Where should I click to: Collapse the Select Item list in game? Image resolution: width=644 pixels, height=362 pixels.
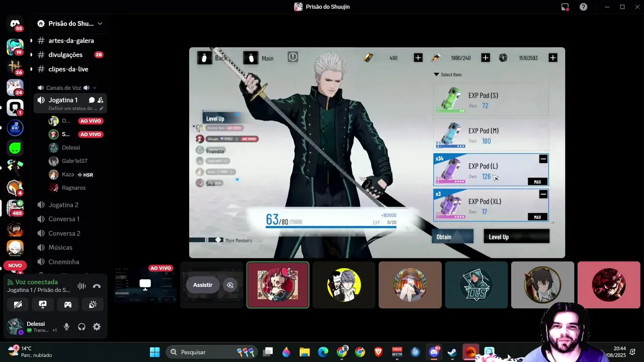click(x=447, y=74)
